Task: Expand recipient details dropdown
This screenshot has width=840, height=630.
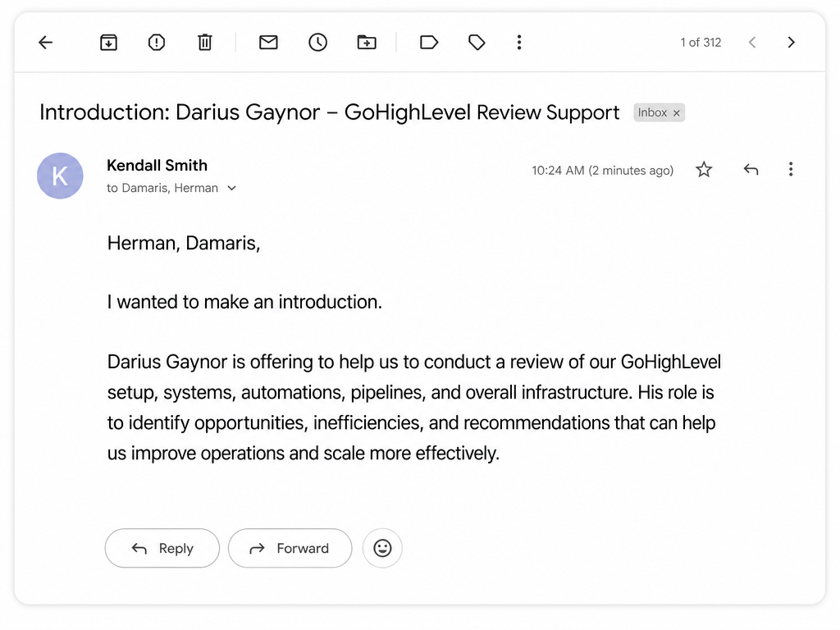Action: 231,188
